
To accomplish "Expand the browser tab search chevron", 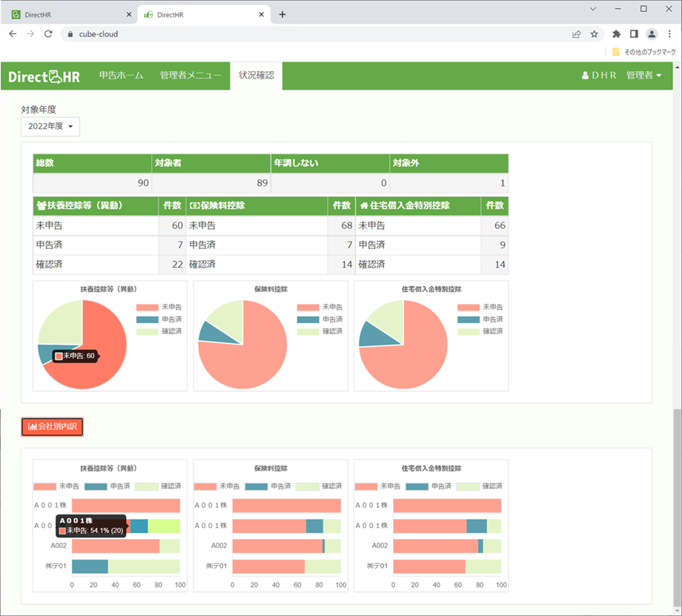I will point(593,9).
